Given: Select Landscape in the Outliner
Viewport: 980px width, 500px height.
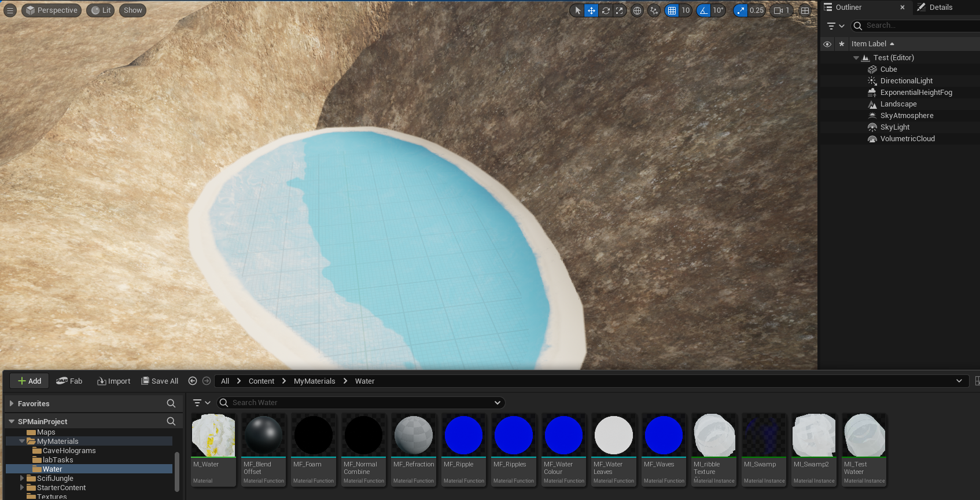Looking at the screenshot, I should (898, 104).
